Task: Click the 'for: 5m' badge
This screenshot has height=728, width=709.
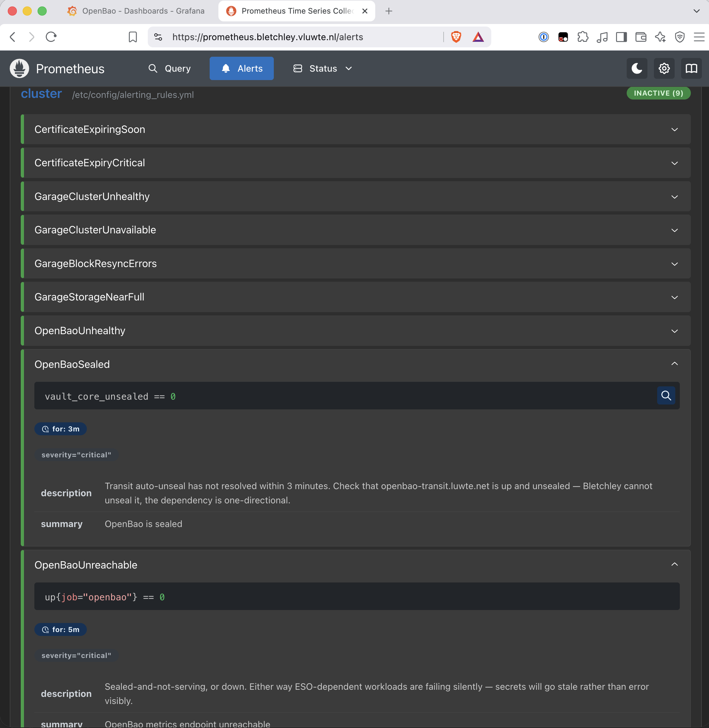Action: [60, 630]
